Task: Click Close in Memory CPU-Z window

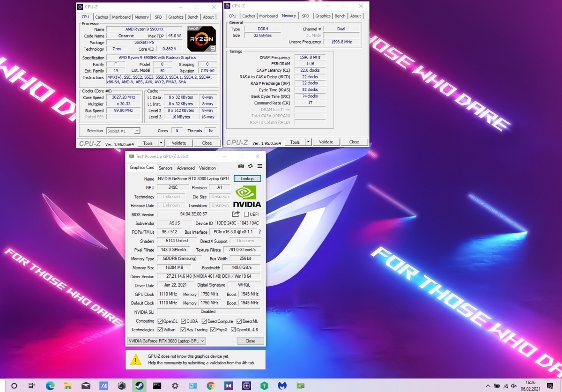Action: click(354, 142)
